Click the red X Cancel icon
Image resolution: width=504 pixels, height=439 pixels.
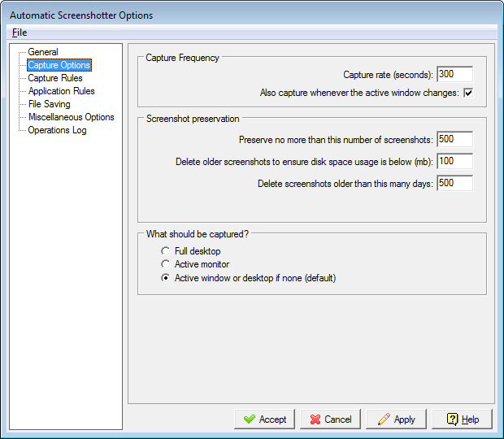click(x=314, y=419)
